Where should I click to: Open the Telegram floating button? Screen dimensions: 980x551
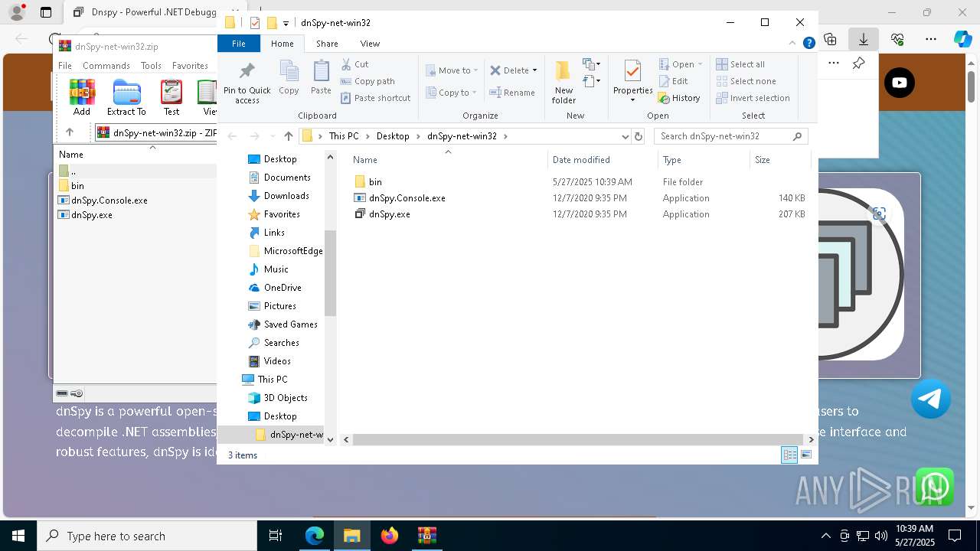(x=931, y=399)
